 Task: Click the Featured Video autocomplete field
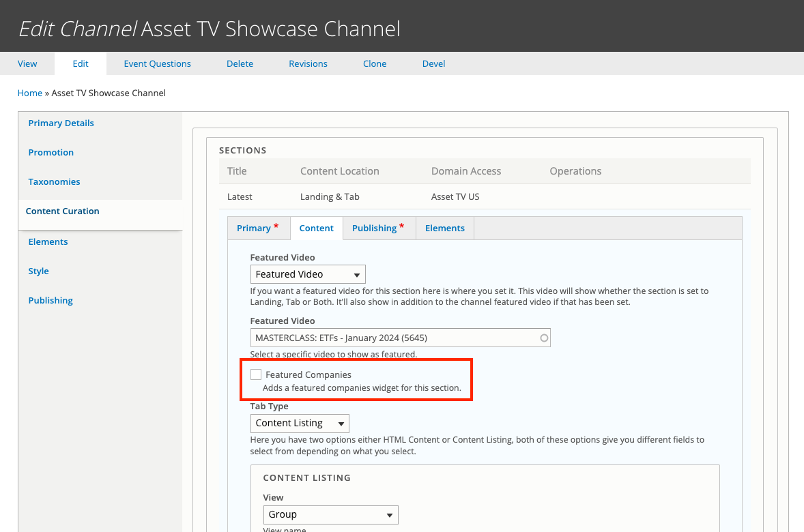point(400,338)
